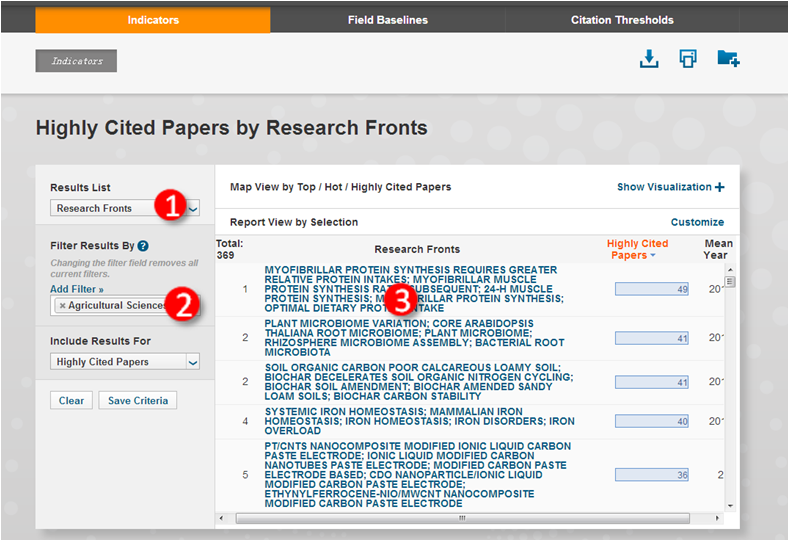Click the copy/duplicate report icon

688,59
